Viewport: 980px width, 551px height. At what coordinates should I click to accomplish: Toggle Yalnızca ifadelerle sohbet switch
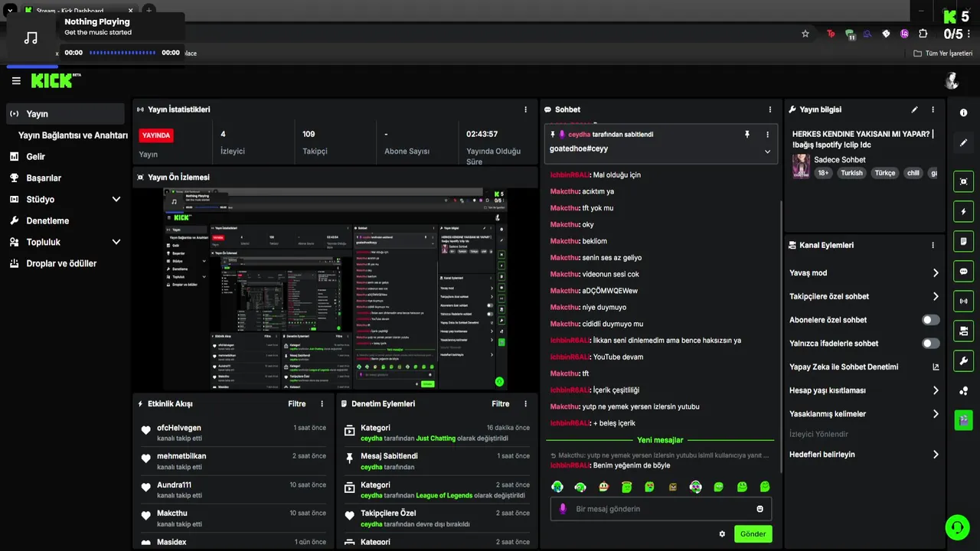[x=930, y=344]
